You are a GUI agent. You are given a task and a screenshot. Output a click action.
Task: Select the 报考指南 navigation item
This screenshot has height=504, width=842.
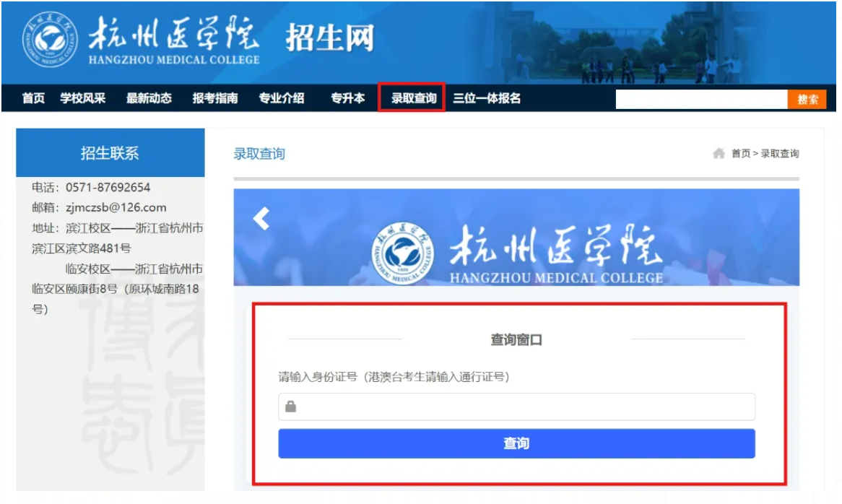pyautogui.click(x=214, y=98)
